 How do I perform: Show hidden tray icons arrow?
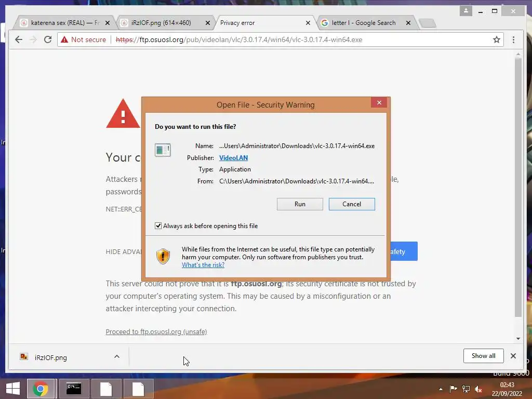(x=441, y=389)
